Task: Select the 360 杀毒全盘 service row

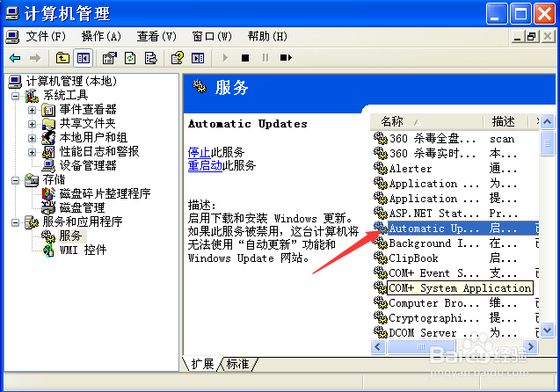Action: click(455, 139)
